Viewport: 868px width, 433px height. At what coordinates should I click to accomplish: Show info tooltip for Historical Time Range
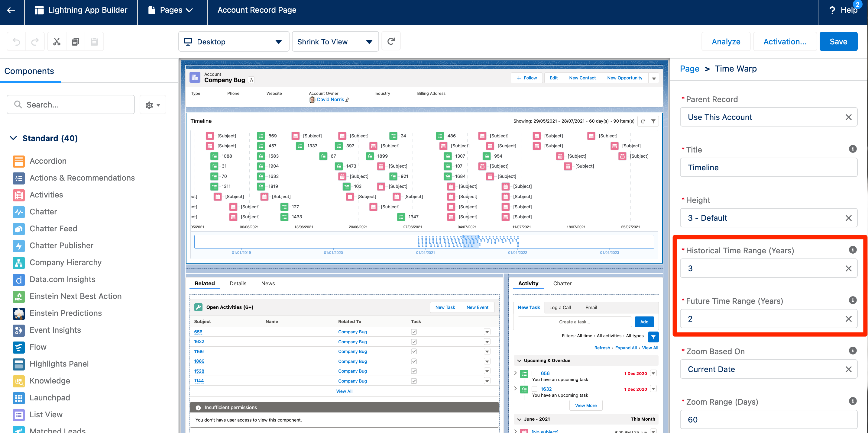click(853, 250)
